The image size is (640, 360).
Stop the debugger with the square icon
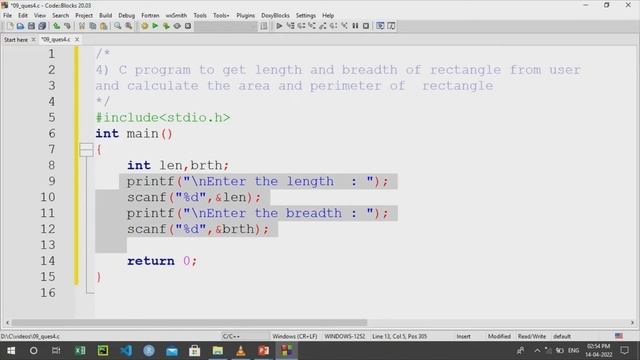(366, 26)
